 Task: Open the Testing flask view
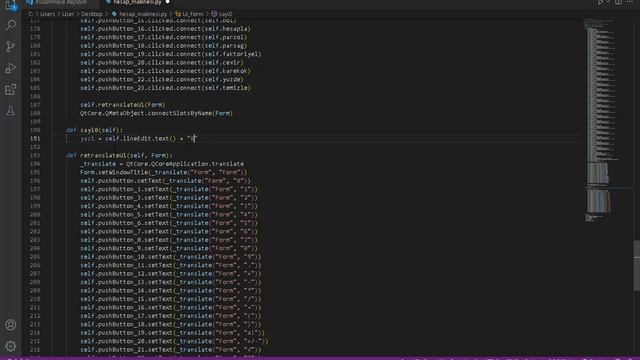pyautogui.click(x=11, y=111)
